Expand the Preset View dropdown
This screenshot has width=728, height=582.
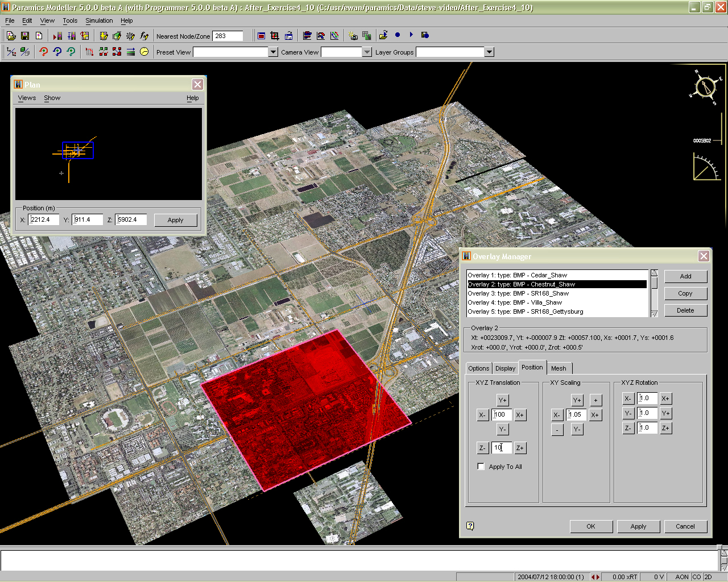[273, 52]
